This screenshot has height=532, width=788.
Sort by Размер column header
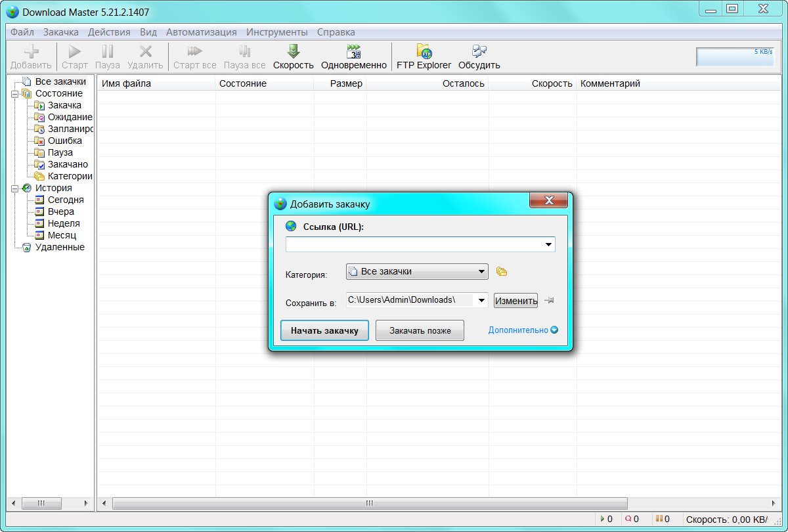[x=340, y=83]
